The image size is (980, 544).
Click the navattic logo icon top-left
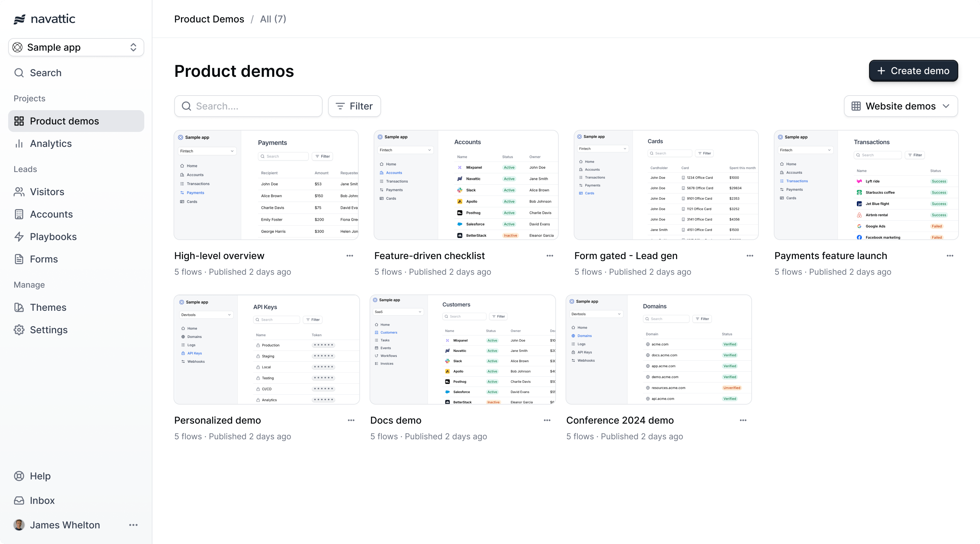click(x=18, y=19)
